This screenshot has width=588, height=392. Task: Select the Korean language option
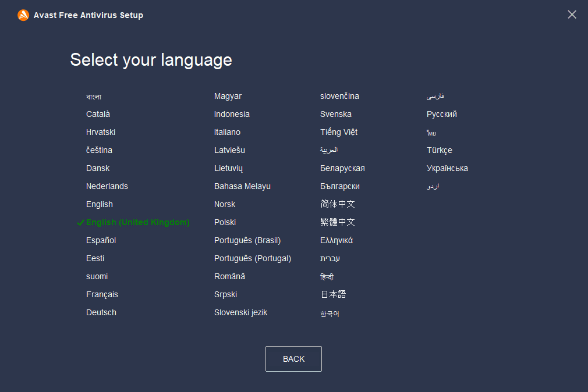coord(330,313)
